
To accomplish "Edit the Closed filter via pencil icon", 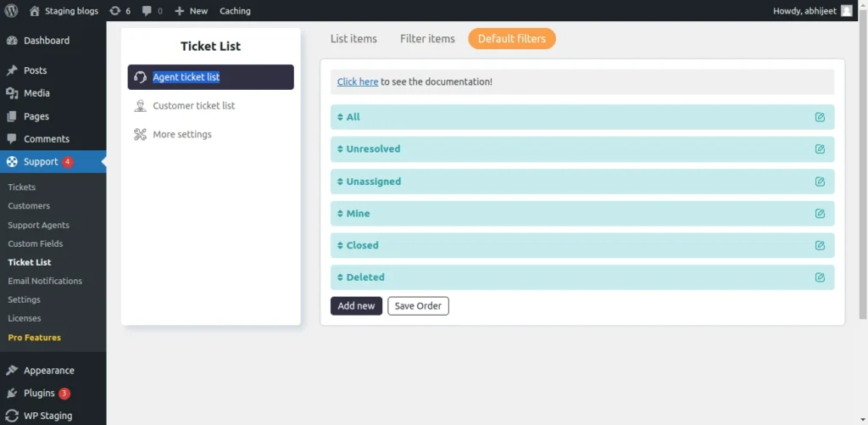I will [820, 245].
